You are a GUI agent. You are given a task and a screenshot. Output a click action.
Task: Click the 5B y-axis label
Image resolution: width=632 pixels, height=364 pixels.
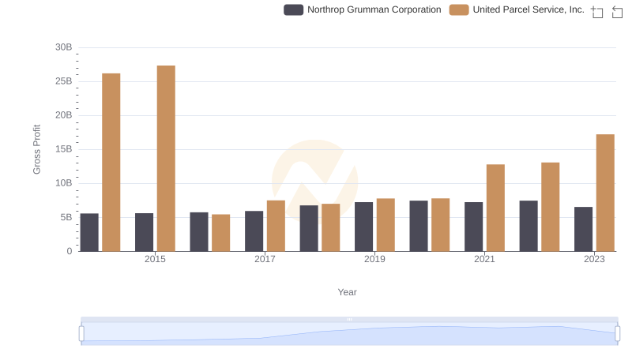[x=66, y=217]
